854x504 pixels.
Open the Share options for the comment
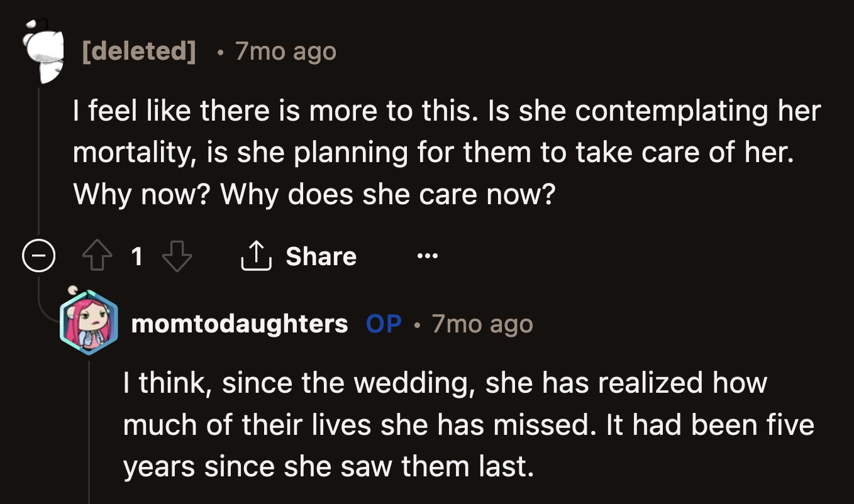pyautogui.click(x=299, y=255)
